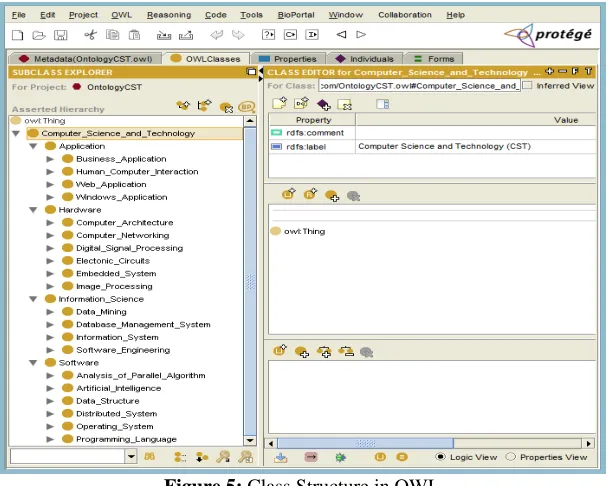Select Operating_System class in tree
The height and width of the screenshot is (486, 608).
115,426
